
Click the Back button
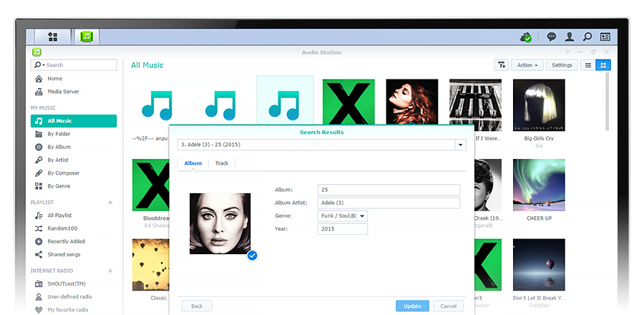pos(197,306)
